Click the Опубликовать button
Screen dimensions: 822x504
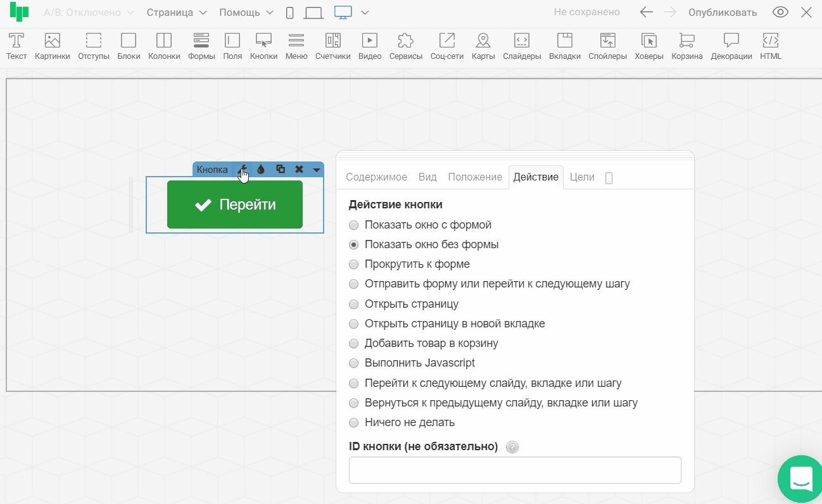pos(723,13)
